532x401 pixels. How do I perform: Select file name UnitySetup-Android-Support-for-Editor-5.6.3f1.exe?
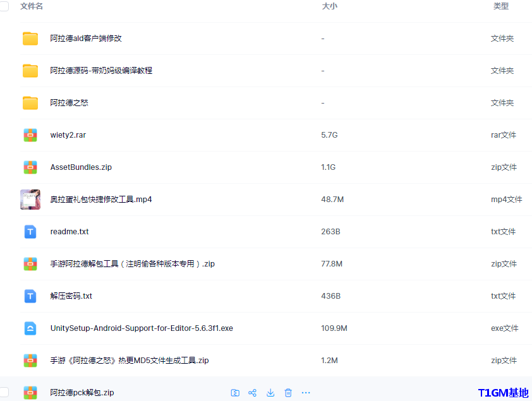click(x=142, y=328)
